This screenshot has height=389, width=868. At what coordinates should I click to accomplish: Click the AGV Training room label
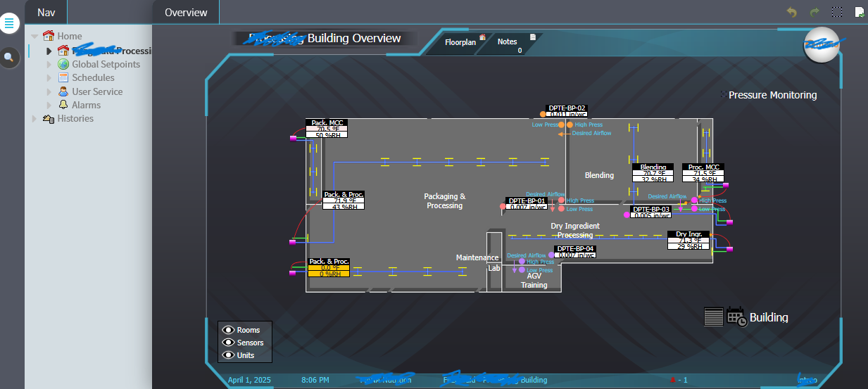click(x=534, y=281)
